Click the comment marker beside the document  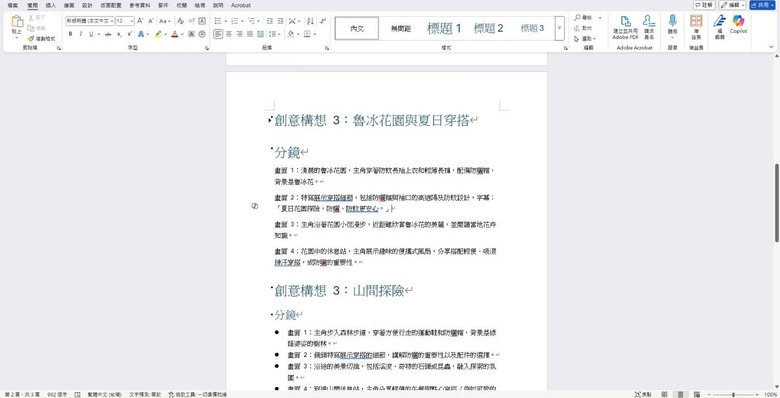tap(255, 205)
